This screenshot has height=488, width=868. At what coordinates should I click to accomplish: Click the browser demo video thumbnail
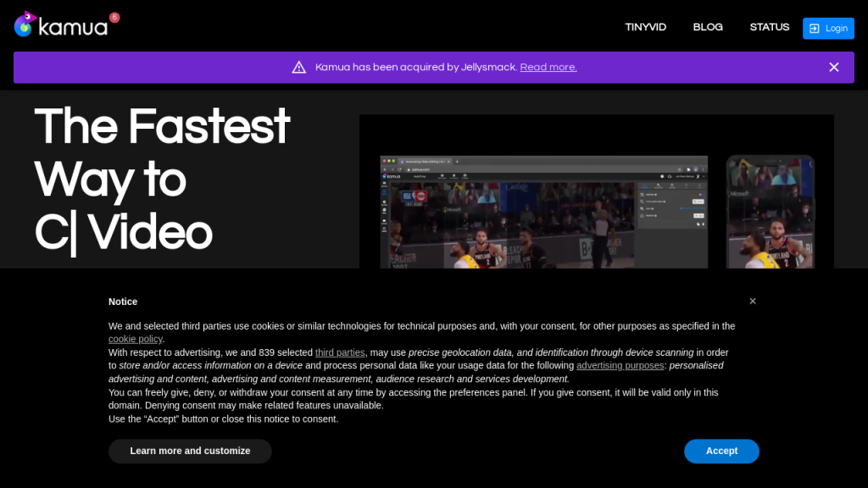(x=543, y=212)
